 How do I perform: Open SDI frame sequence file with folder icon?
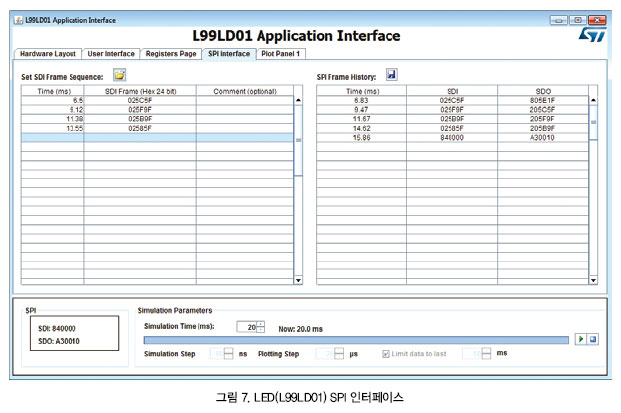click(x=119, y=74)
